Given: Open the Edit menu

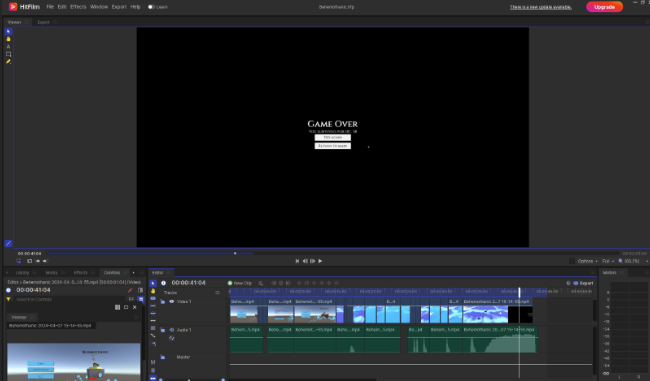Looking at the screenshot, I should point(62,7).
